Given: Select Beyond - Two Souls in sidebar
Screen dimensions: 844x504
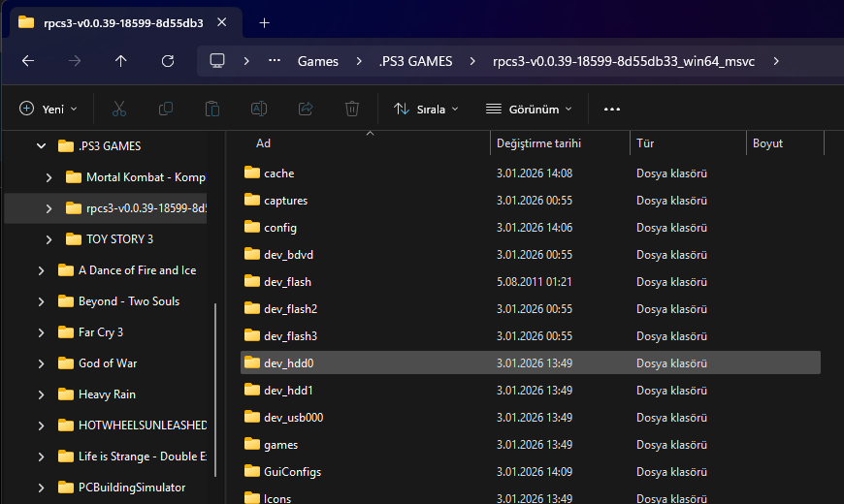Looking at the screenshot, I should 129,301.
